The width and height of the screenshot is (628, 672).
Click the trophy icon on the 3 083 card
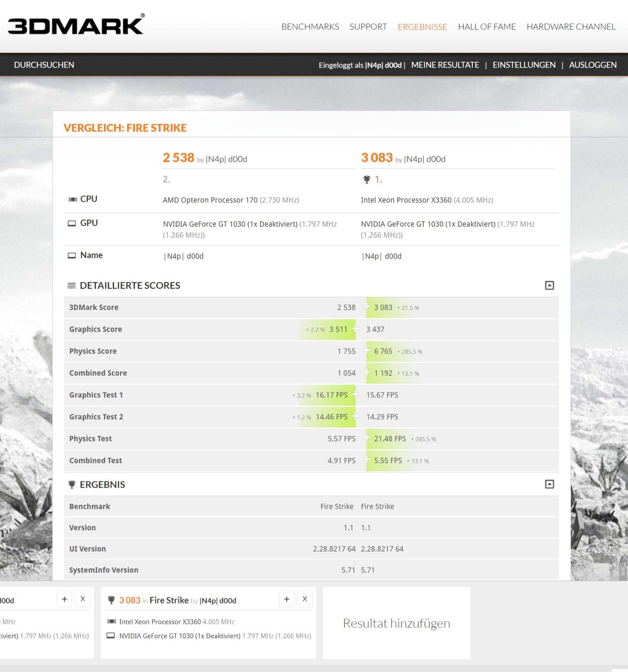(x=111, y=600)
